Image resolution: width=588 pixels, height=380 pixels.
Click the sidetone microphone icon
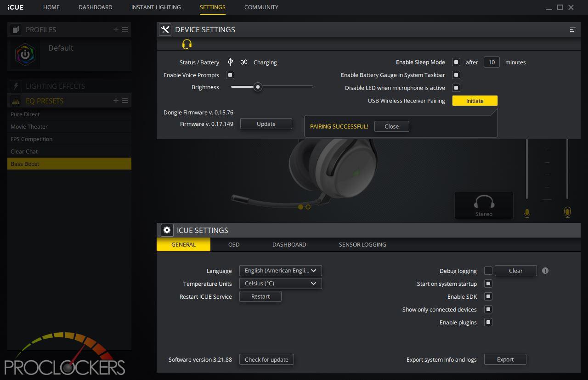[x=567, y=212]
